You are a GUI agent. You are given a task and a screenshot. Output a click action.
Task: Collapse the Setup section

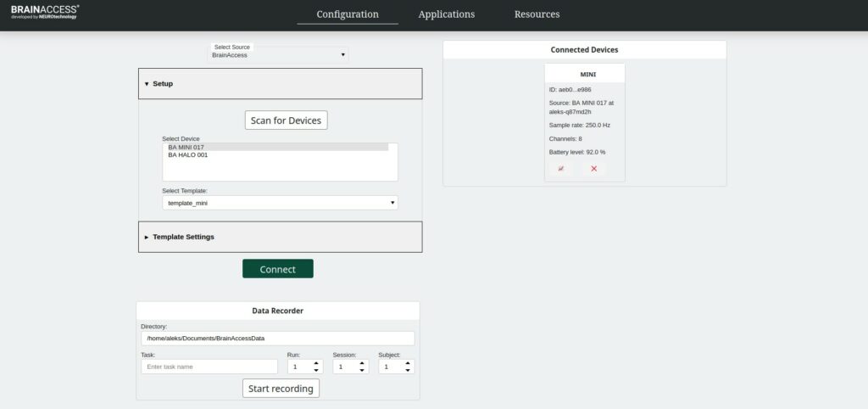coord(280,84)
